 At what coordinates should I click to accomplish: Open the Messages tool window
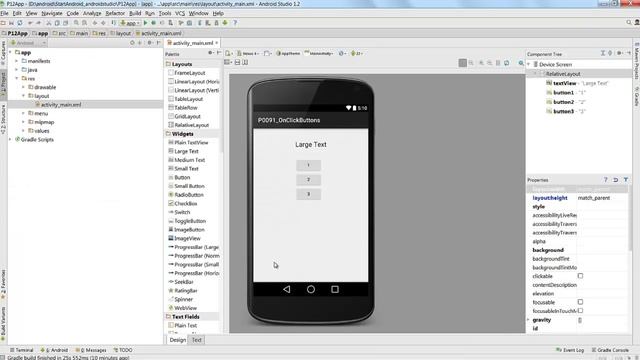tap(91, 350)
